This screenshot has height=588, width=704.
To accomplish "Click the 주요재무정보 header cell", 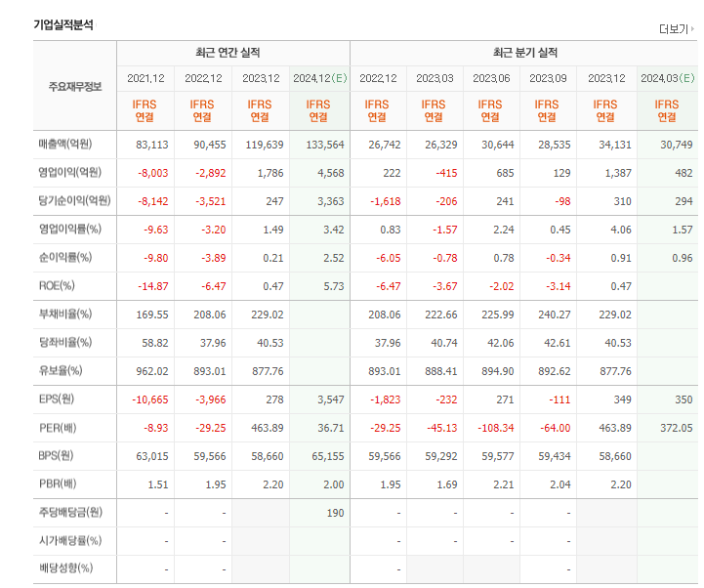I will [x=75, y=86].
